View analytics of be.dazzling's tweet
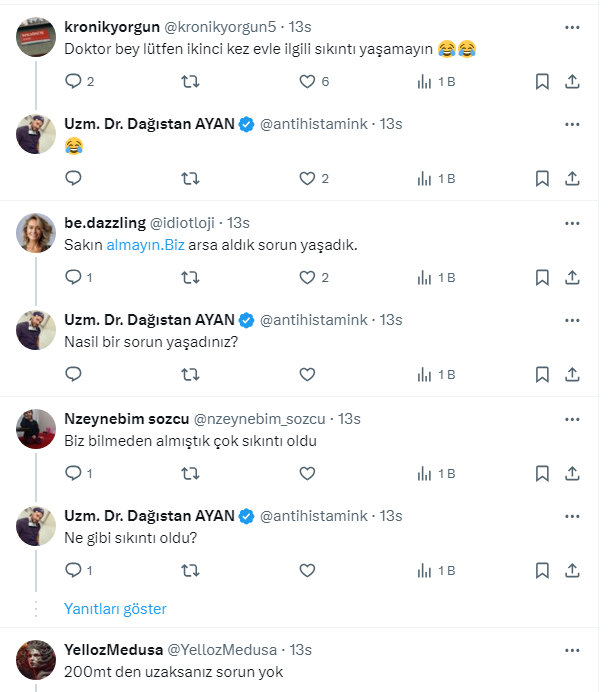This screenshot has height=692, width=614. (424, 277)
